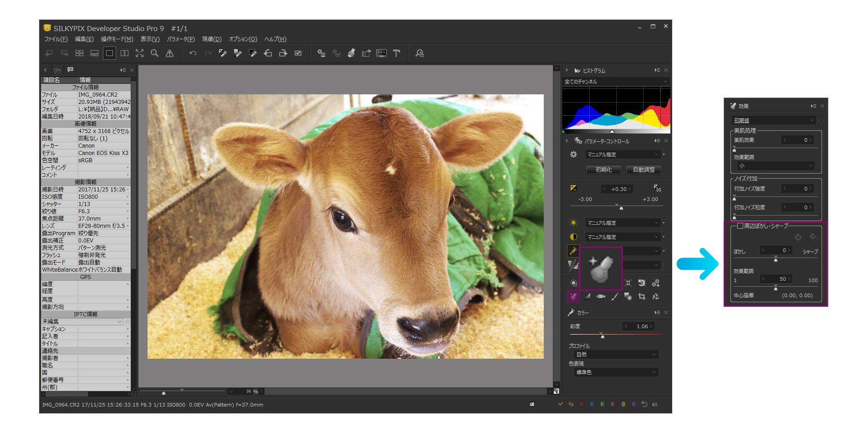This screenshot has width=868, height=433.
Task: Open fine color controller brush icon
Action: [x=614, y=297]
